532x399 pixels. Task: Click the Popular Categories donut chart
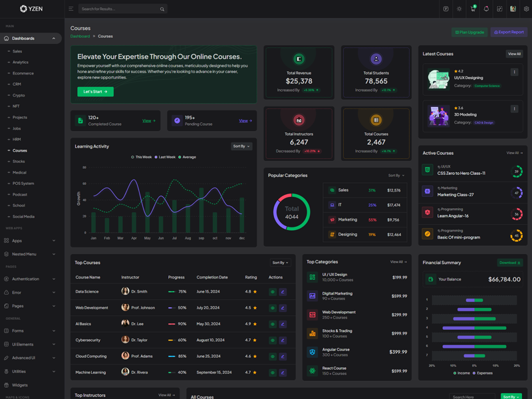coord(292,212)
